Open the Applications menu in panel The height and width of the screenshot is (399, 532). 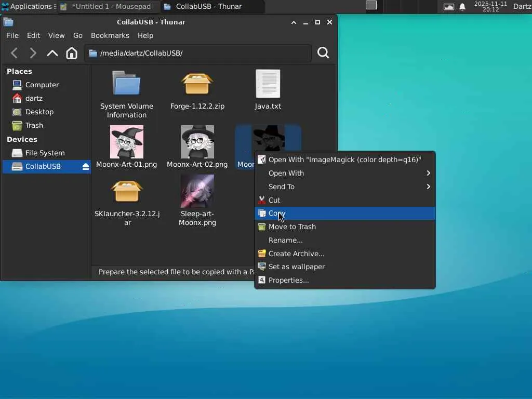[28, 6]
